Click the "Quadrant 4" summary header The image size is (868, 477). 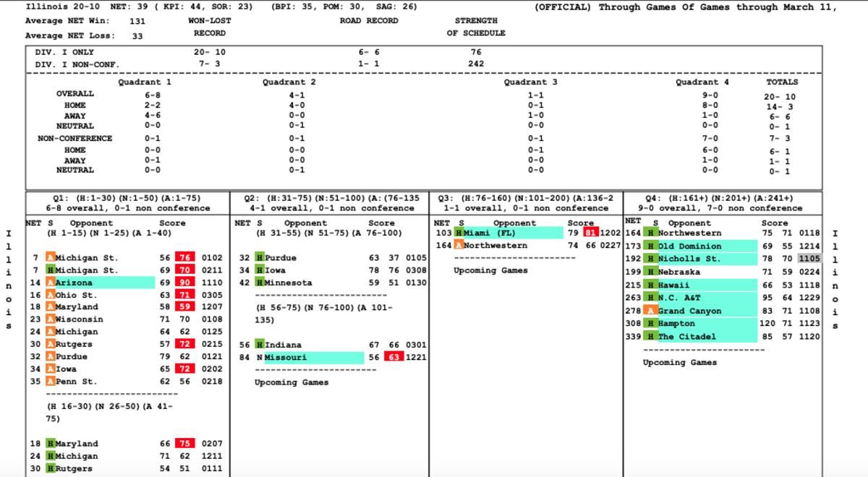coord(702,82)
